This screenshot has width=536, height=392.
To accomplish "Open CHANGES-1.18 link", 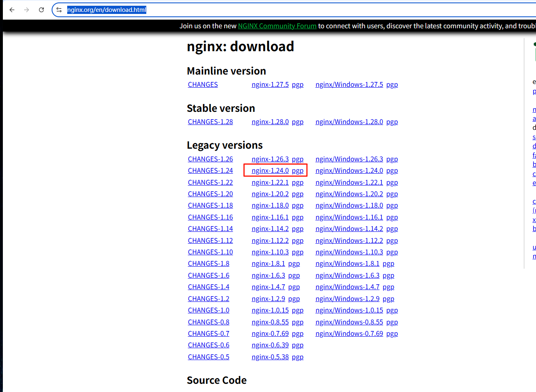I will coord(210,205).
